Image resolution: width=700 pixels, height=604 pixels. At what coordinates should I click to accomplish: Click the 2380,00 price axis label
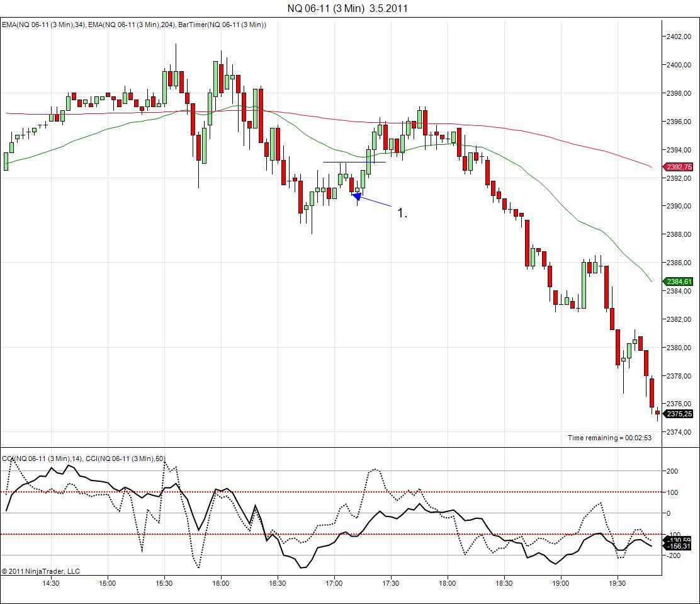[679, 348]
